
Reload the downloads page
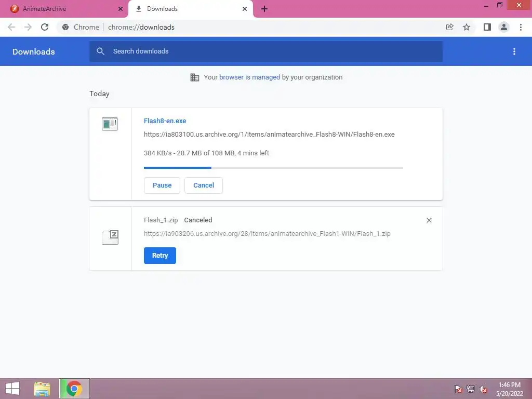coord(45,27)
